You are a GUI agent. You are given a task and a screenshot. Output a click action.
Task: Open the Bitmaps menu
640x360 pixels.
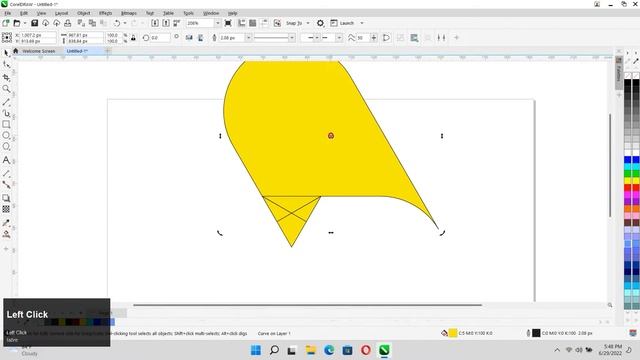[129, 13]
